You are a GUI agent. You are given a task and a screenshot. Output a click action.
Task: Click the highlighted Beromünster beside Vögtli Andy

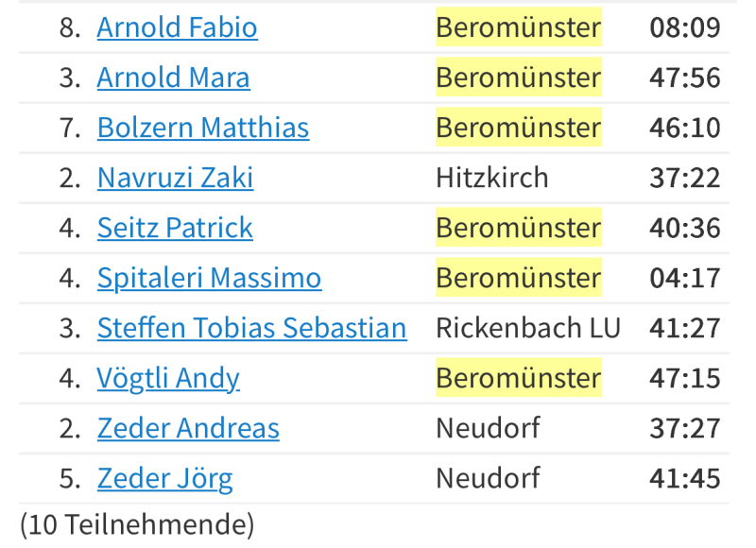(x=518, y=378)
